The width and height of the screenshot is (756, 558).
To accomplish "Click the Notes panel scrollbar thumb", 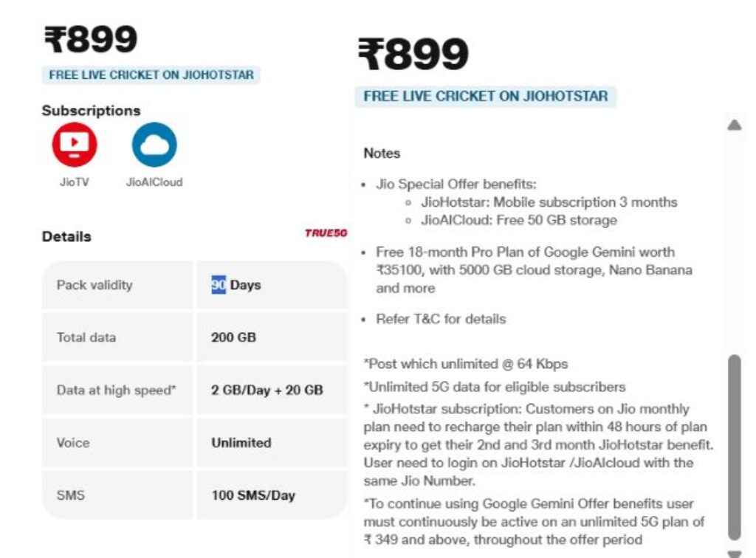I will coord(734,447).
